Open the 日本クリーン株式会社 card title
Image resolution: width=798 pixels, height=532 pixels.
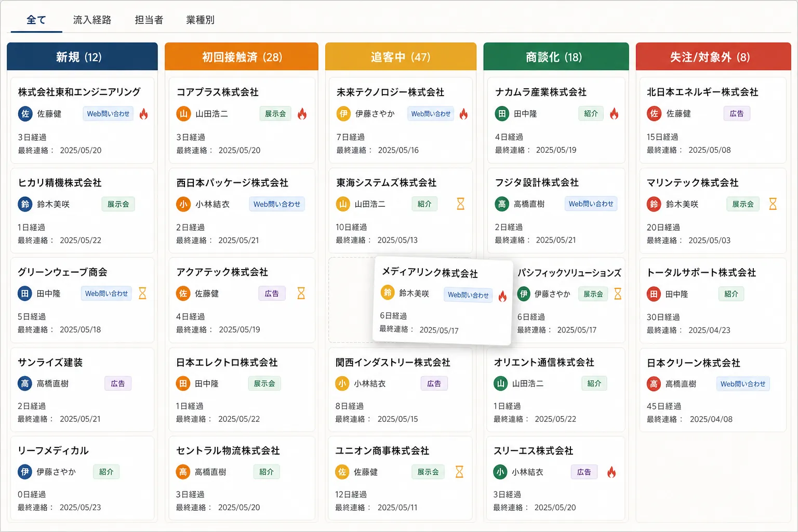(x=694, y=363)
